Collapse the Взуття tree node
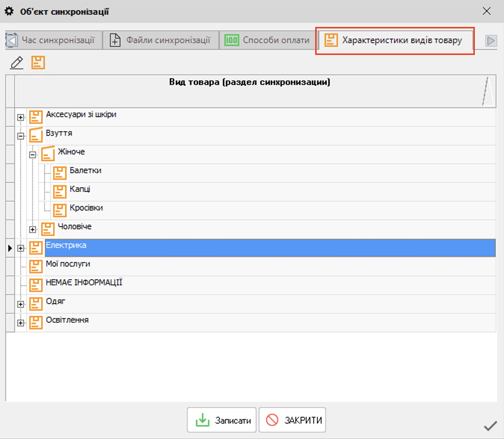Screen dimensions: 504x439 coord(21,136)
